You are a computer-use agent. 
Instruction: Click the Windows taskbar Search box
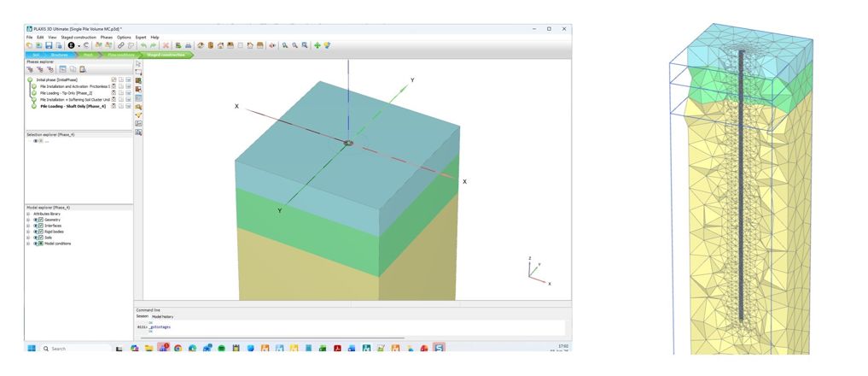coord(78,349)
